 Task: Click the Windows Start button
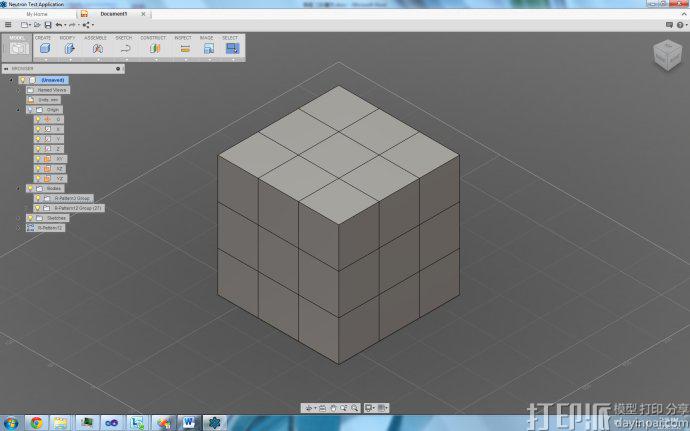click(x=11, y=423)
